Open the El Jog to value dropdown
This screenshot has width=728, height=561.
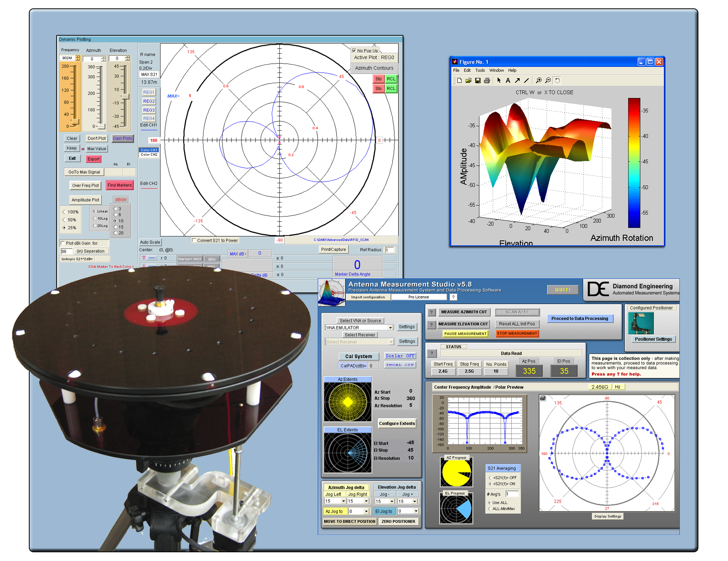pos(416,511)
